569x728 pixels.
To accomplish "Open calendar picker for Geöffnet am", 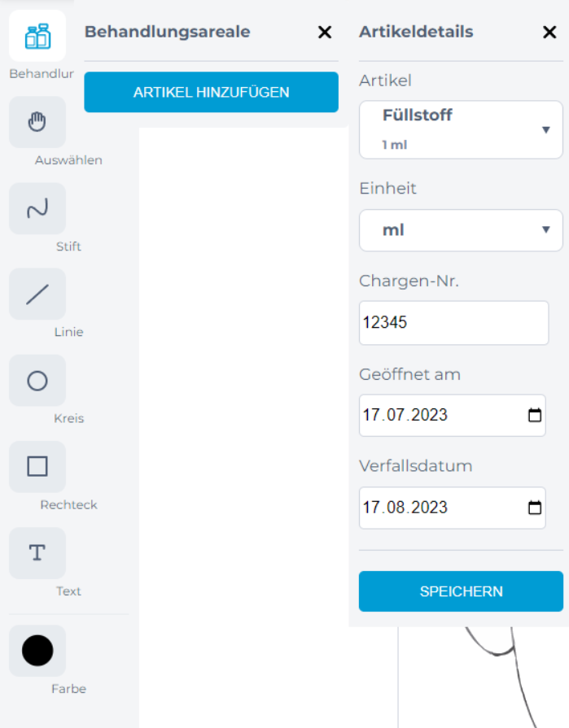I will (x=535, y=415).
